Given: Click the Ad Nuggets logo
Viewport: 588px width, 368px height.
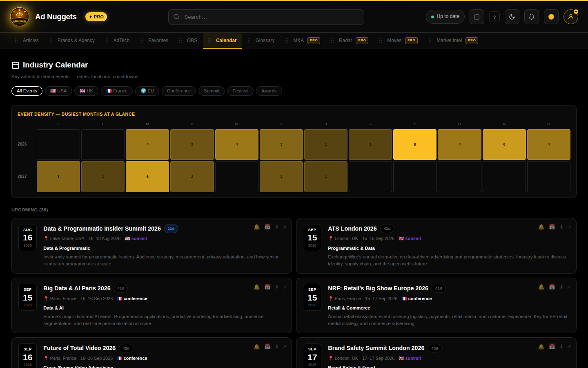Looking at the screenshot, I should (x=20, y=17).
